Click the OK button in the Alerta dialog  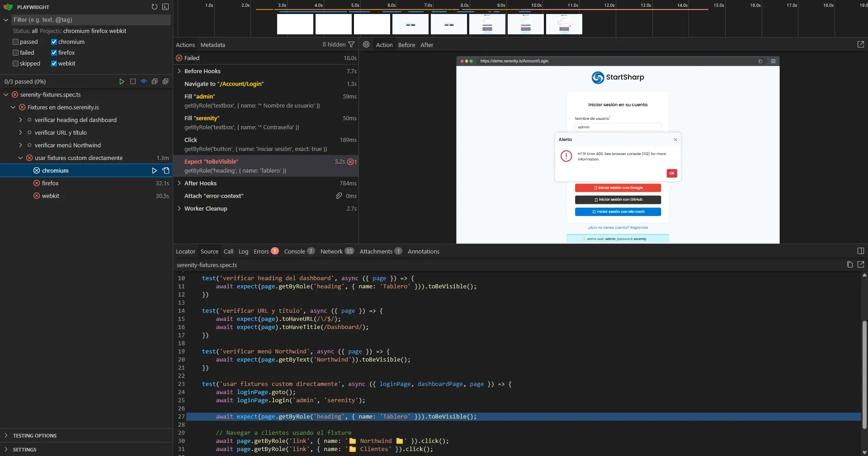pos(672,173)
